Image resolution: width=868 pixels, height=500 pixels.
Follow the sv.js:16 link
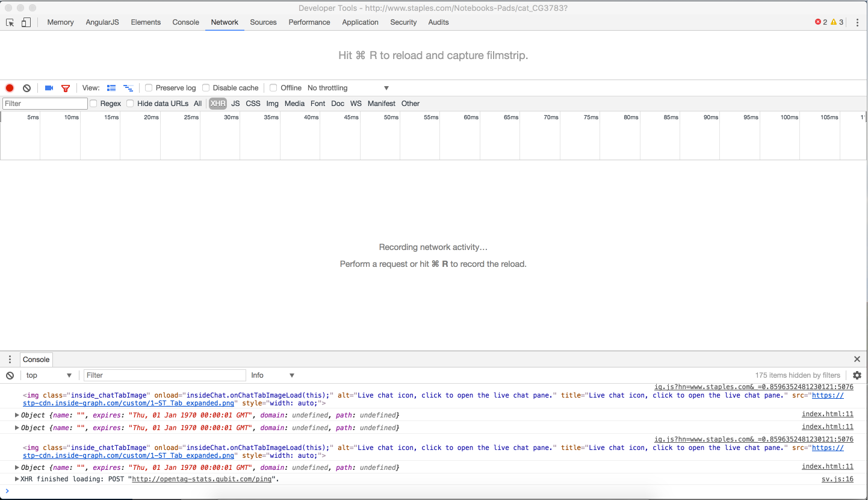click(x=837, y=478)
